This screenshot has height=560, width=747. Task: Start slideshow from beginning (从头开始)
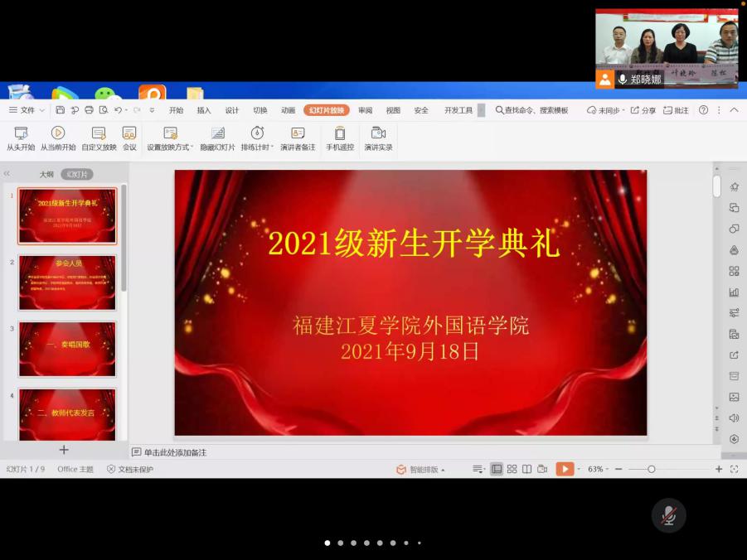21,138
